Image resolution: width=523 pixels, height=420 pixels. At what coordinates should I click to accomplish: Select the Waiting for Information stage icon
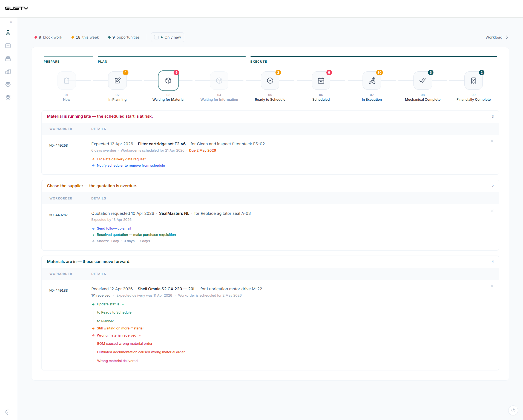tap(219, 80)
